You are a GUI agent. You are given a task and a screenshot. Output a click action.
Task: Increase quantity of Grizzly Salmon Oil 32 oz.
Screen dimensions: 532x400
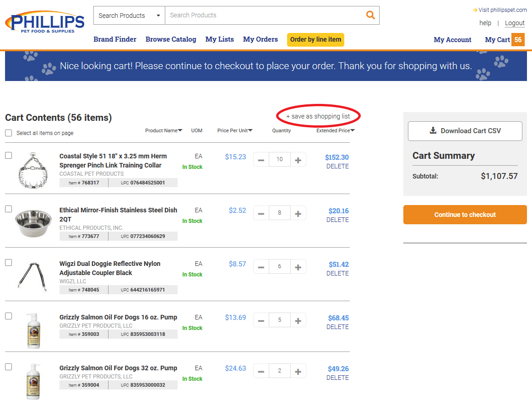(298, 372)
